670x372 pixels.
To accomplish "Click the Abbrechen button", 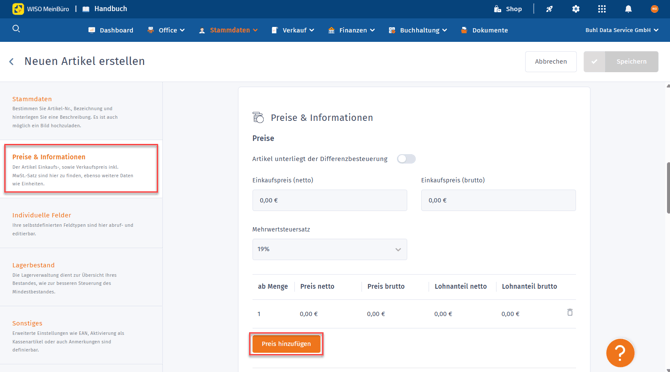I will point(551,62).
